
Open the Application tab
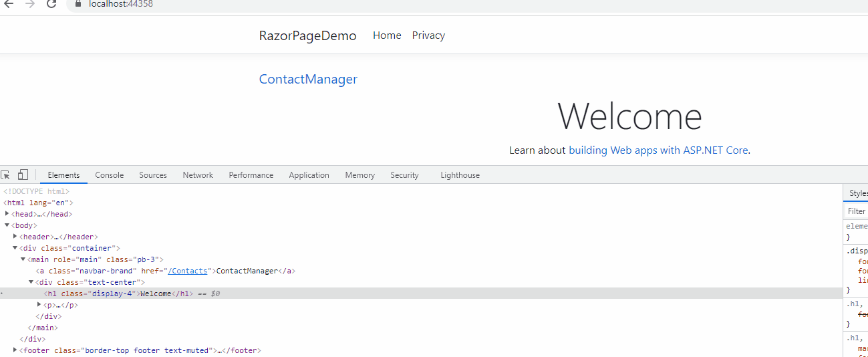pyautogui.click(x=309, y=175)
